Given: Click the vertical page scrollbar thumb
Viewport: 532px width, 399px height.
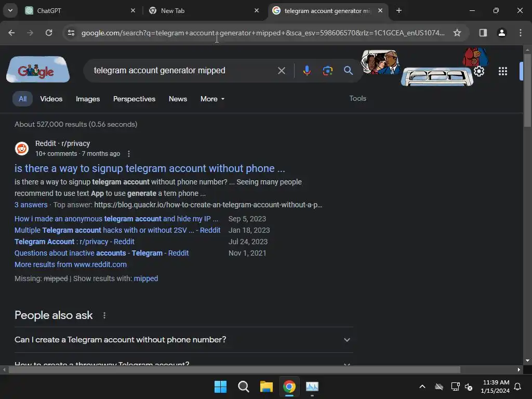Looking at the screenshot, I should click(x=527, y=90).
